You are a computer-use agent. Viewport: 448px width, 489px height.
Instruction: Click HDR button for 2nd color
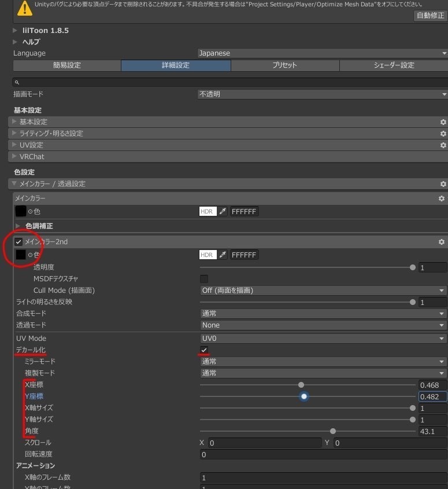tap(208, 255)
